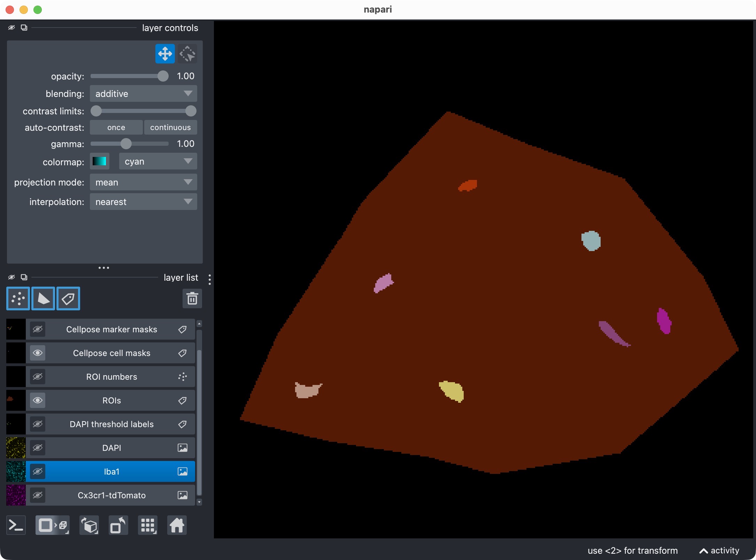Open the IPython console
Image resolution: width=756 pixels, height=560 pixels.
click(16, 525)
